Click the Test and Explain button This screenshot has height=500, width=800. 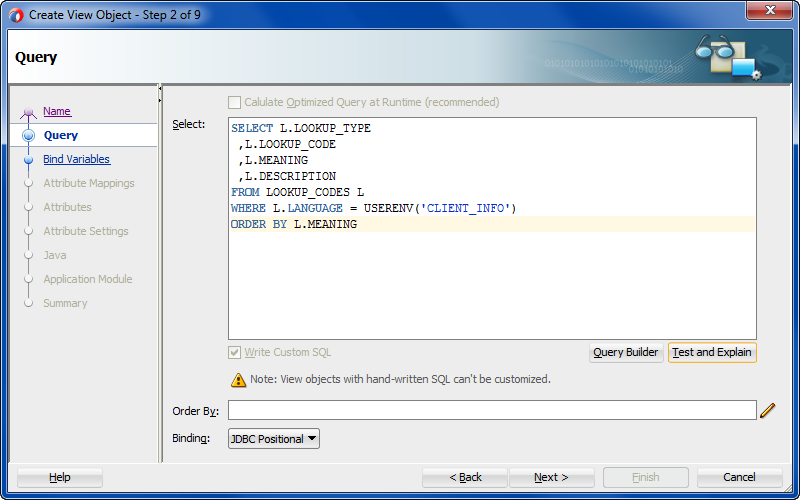coord(712,353)
